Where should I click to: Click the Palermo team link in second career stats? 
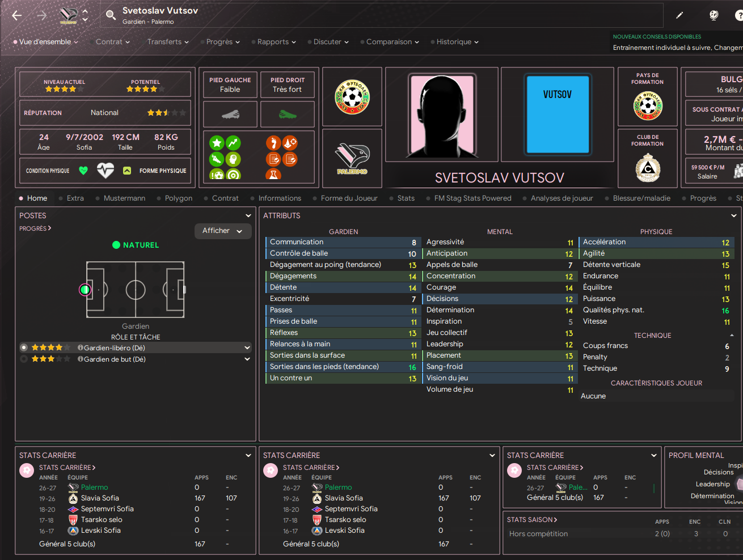tap(339, 487)
